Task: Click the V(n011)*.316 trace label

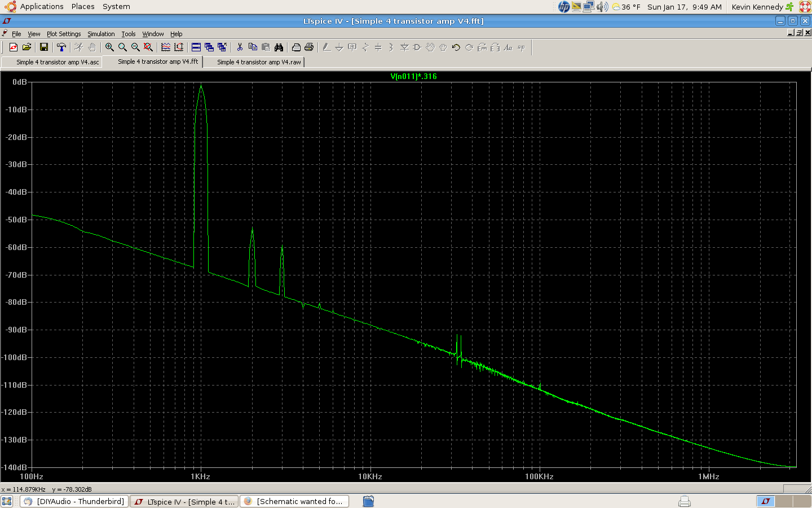Action: 414,76
